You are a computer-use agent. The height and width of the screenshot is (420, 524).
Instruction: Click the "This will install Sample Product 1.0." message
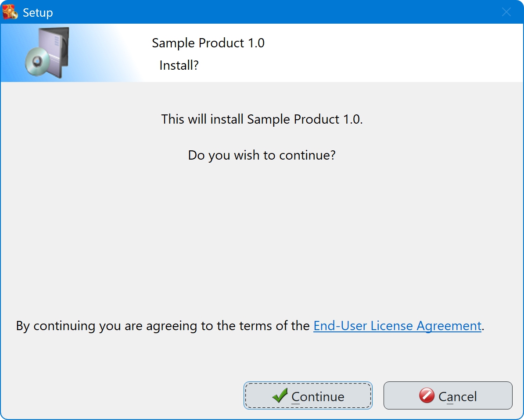pyautogui.click(x=262, y=119)
